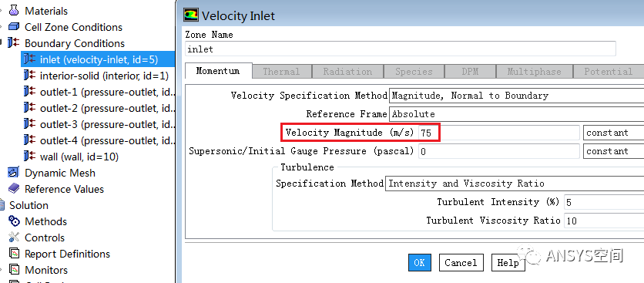Click the Monitors icon in tree
The image size is (644, 283).
(x=15, y=270)
